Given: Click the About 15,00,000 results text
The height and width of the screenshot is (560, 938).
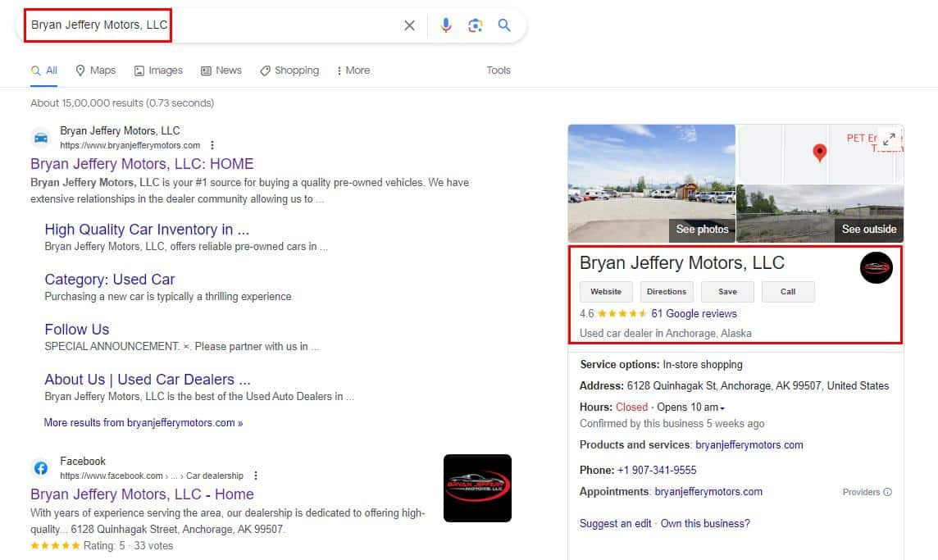Looking at the screenshot, I should click(122, 103).
